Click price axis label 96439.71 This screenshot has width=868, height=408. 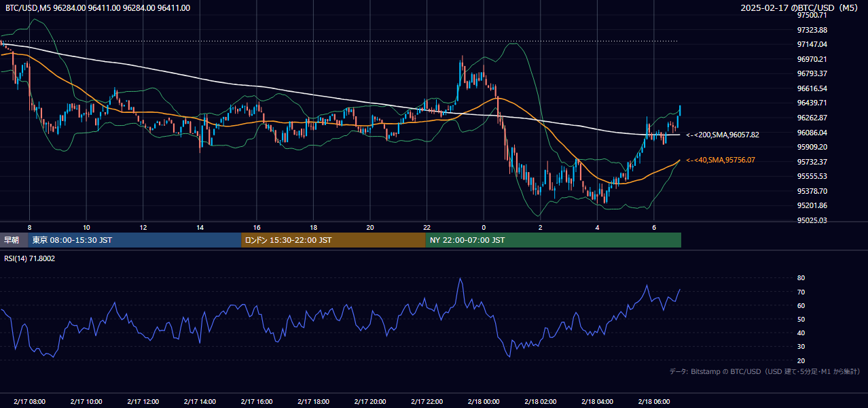coord(812,103)
